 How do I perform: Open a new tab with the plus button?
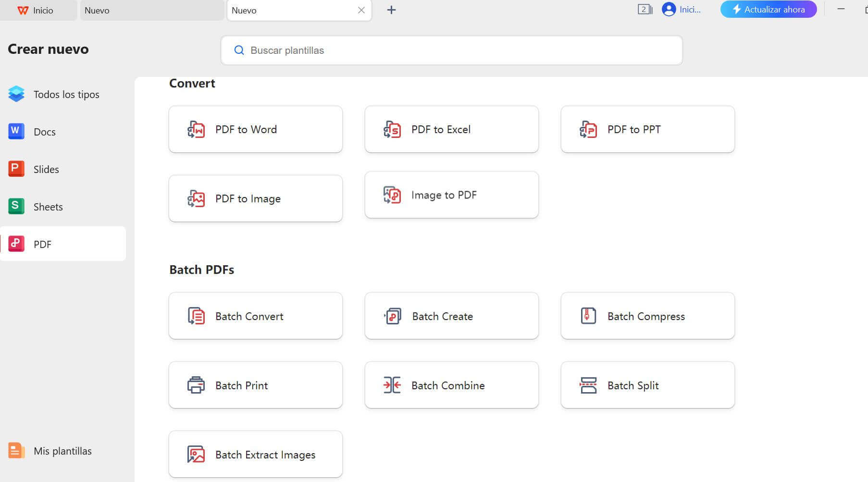tap(391, 10)
